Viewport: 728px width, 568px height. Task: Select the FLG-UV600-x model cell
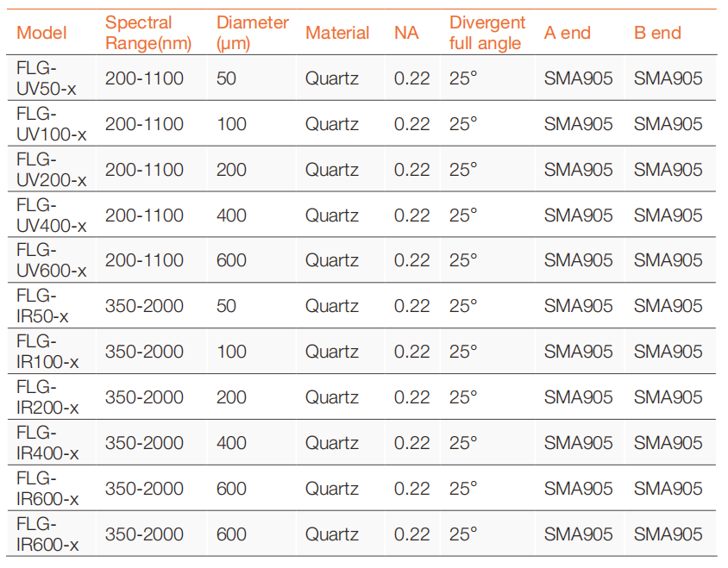tap(52, 260)
